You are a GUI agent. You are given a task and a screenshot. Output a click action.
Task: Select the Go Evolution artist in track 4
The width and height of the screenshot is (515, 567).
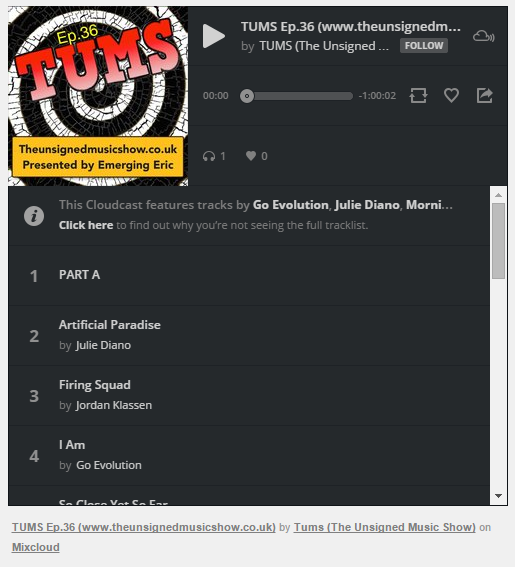[109, 465]
